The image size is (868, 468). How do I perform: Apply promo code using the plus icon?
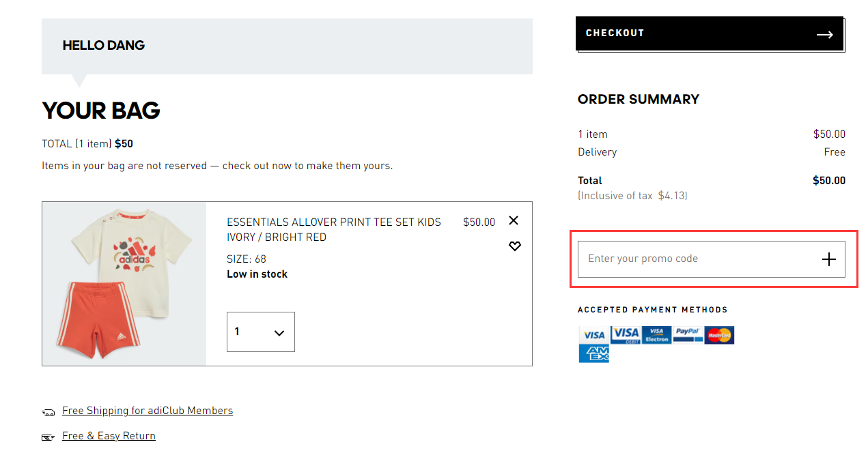pos(828,259)
